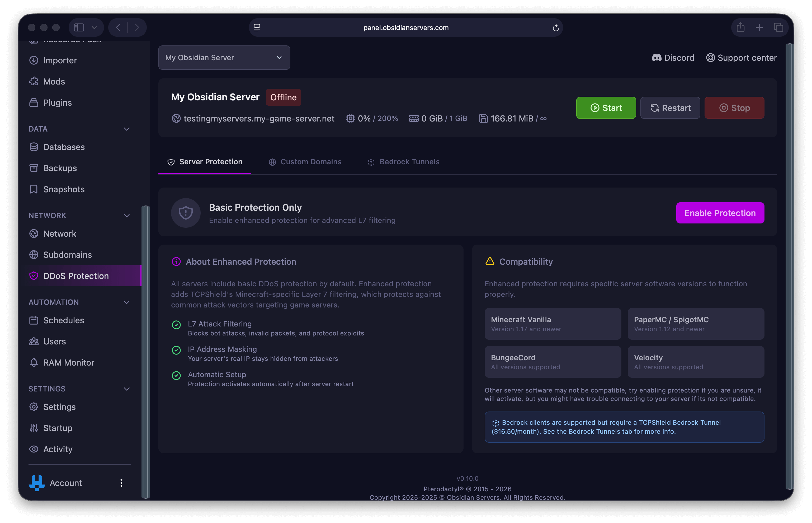Viewport: 812px width, 523px height.
Task: Click the Discord logo icon
Action: click(656, 58)
